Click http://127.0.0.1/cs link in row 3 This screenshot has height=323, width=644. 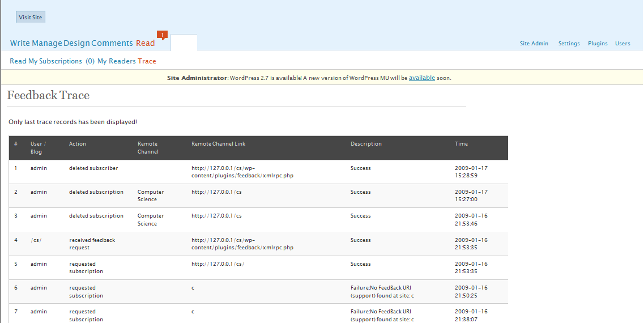[216, 216]
